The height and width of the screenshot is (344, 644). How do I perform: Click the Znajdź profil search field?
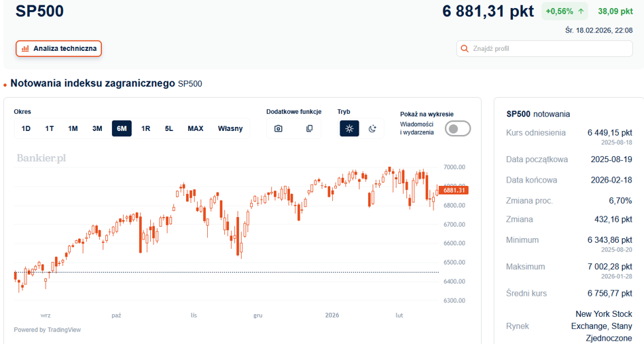pyautogui.click(x=545, y=48)
